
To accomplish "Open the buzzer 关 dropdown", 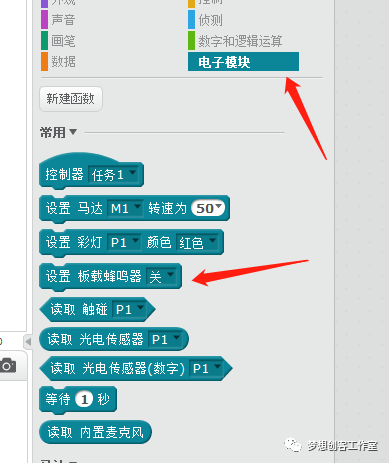I will [162, 276].
